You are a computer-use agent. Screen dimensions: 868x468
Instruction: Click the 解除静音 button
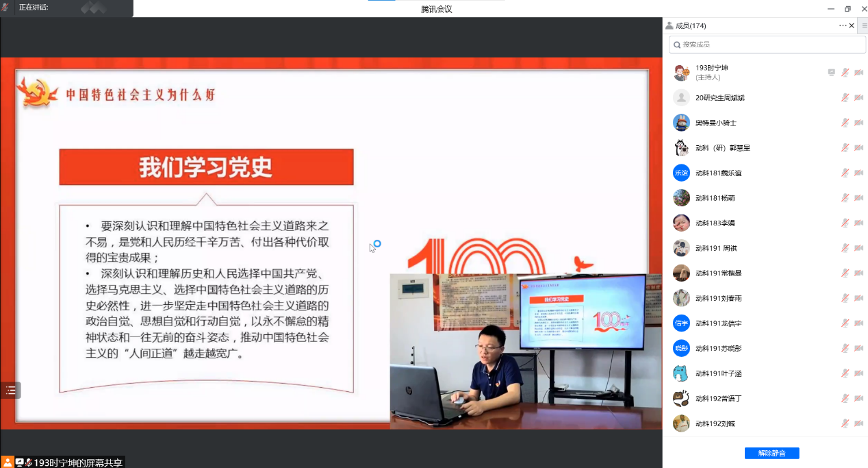(x=771, y=453)
